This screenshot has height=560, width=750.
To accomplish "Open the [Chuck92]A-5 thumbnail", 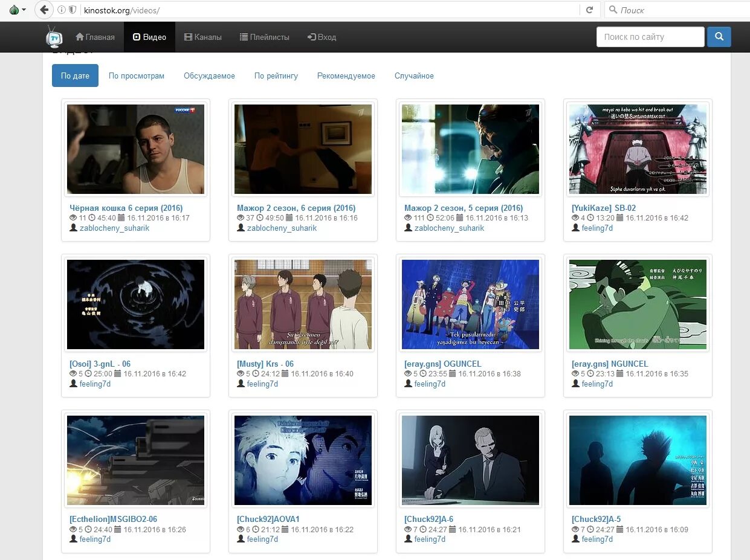I will point(638,460).
